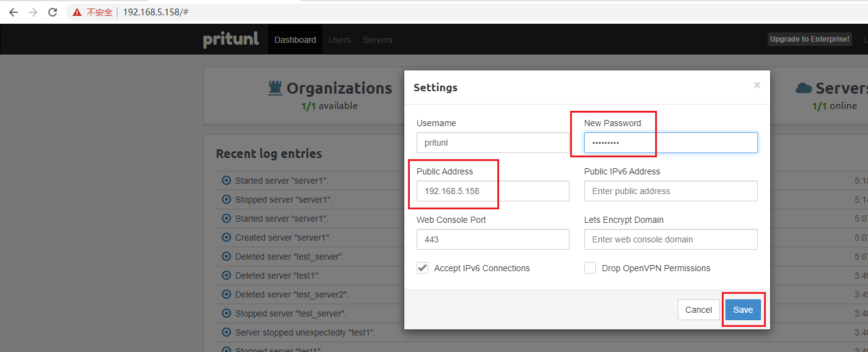Click the pritunl logo
Viewport: 868px width, 352px height.
click(x=231, y=40)
